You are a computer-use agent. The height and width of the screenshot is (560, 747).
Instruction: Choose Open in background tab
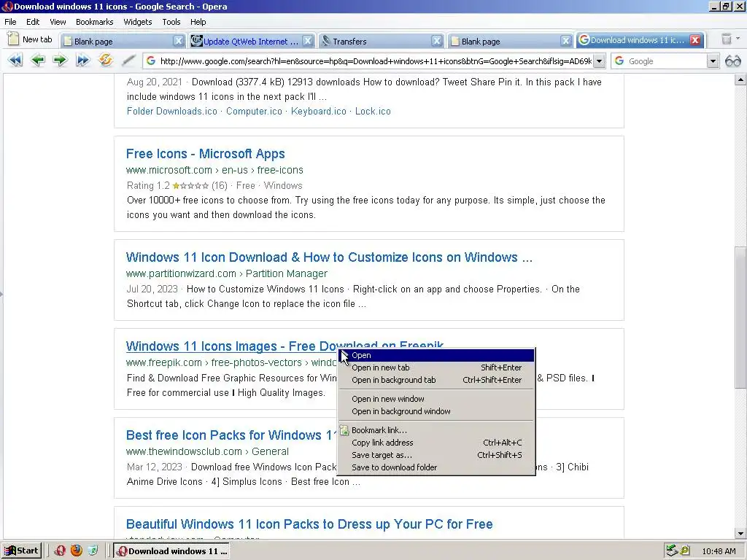[x=436, y=380]
